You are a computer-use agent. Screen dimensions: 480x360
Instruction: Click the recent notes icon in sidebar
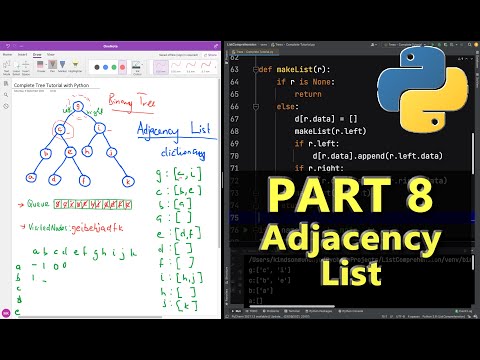tap(6, 106)
